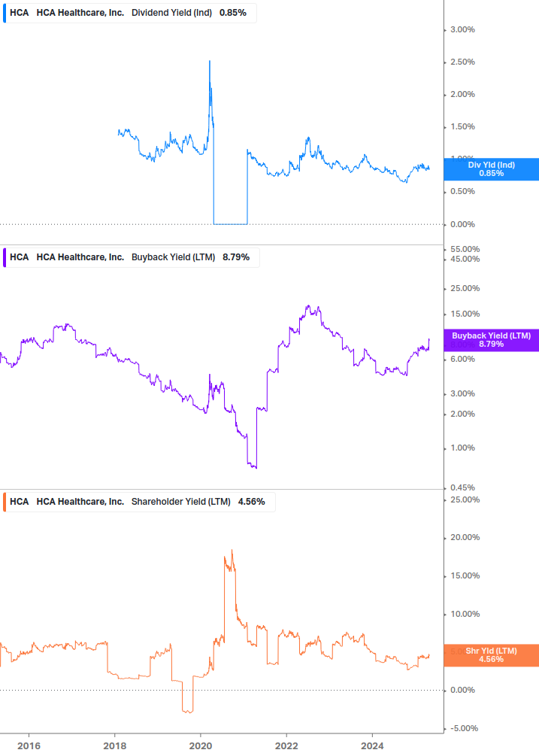Click the 2.50% tick on dividend yield axis

tap(462, 62)
